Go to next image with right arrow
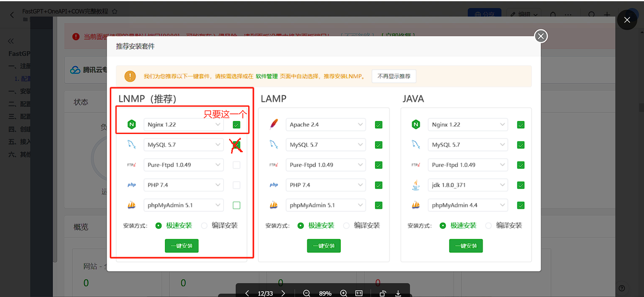Viewport: 644px width, 297px height. coord(283,293)
